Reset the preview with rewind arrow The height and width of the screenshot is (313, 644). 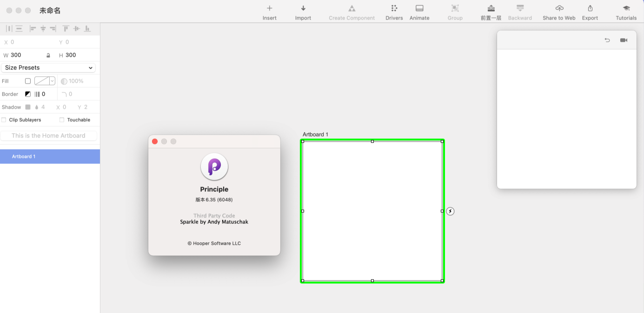[607, 40]
